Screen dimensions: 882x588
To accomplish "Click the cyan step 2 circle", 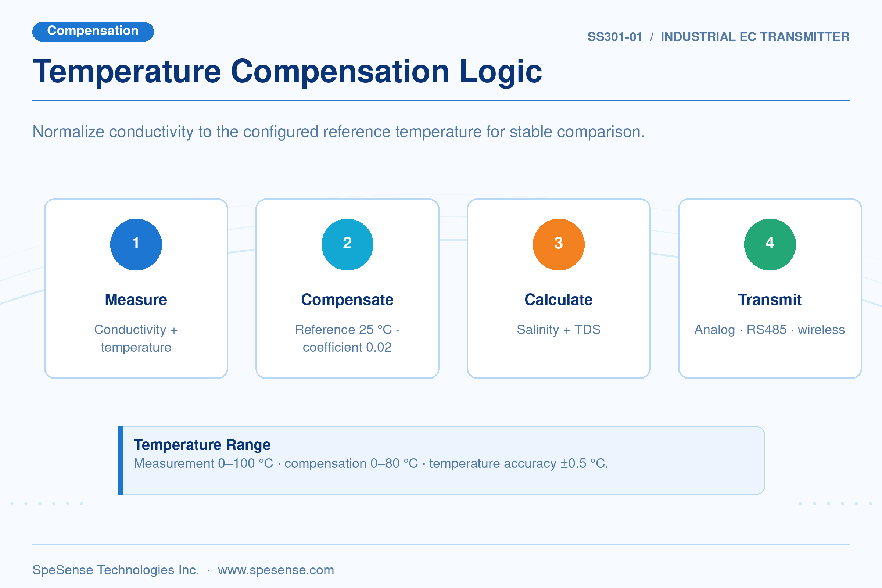I will click(347, 244).
